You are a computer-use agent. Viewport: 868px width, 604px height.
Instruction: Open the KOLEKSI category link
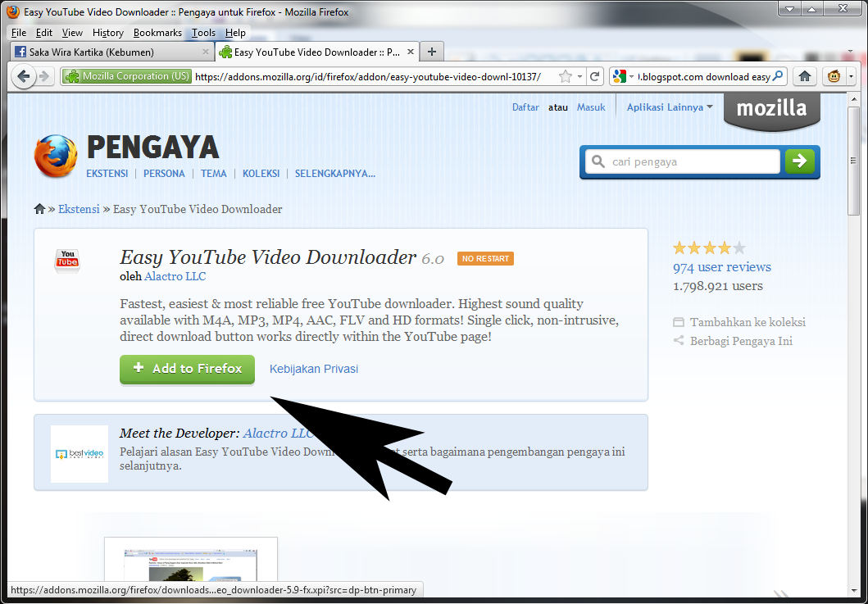pyautogui.click(x=261, y=173)
